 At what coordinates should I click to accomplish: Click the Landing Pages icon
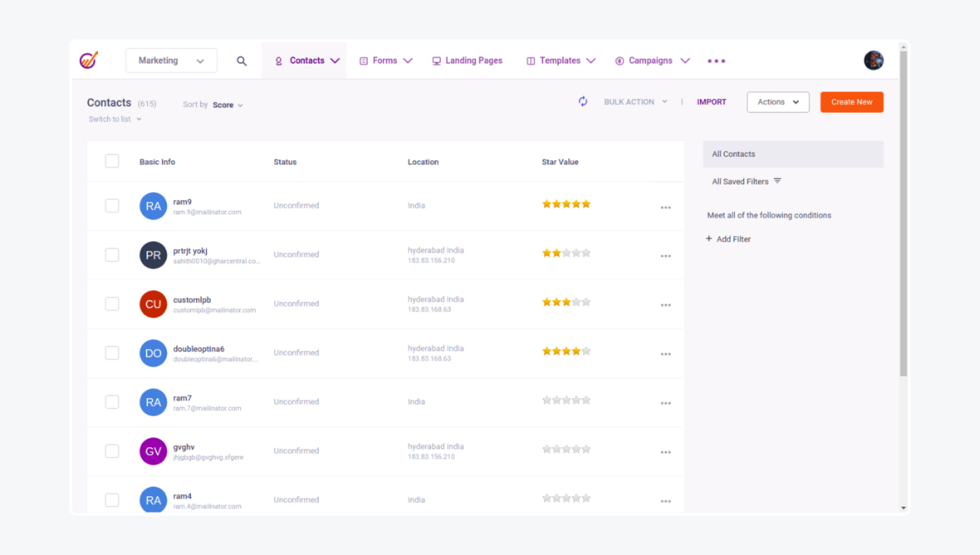pos(435,60)
